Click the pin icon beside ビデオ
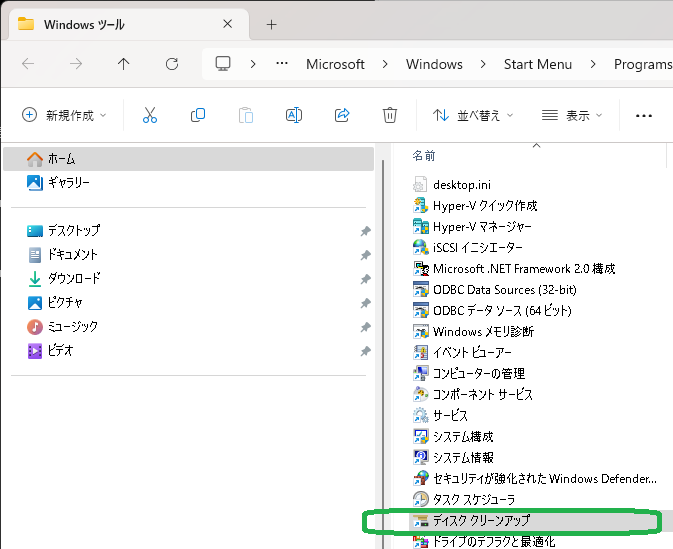 click(x=365, y=352)
